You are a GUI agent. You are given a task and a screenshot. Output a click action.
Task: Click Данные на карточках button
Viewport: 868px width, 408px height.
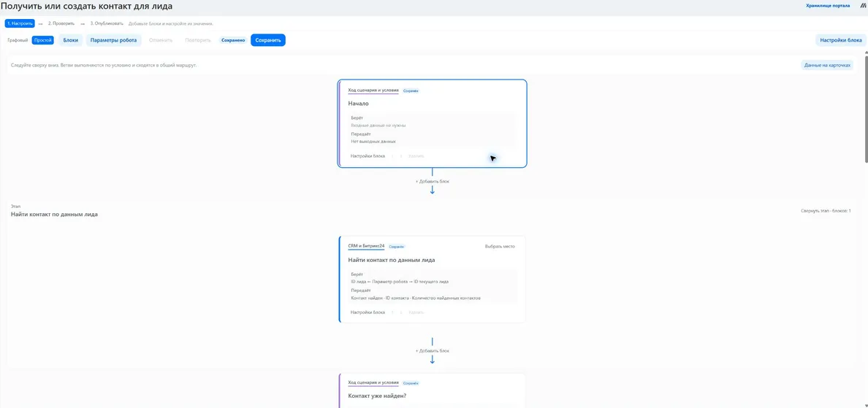point(827,65)
